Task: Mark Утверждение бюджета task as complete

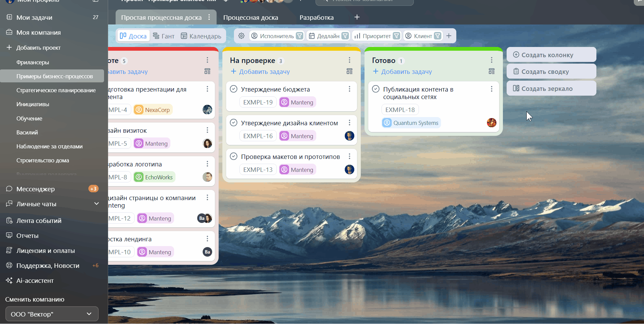Action: click(234, 89)
